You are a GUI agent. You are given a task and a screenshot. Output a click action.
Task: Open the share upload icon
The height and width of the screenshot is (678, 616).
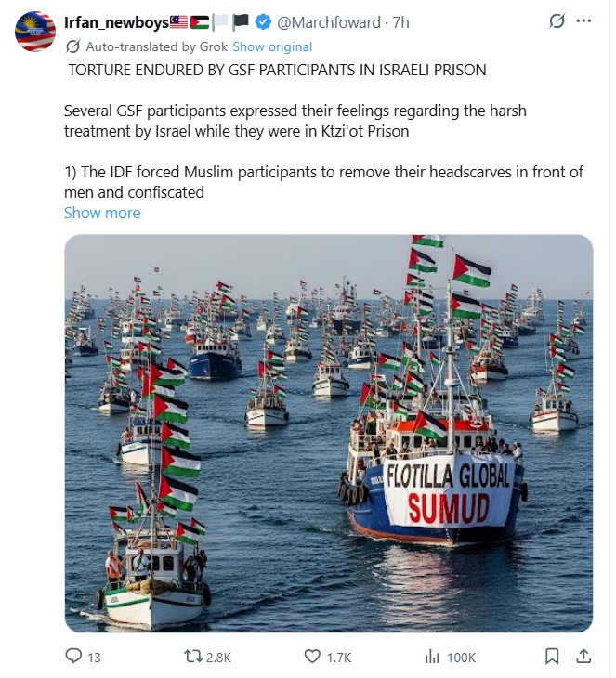(583, 656)
